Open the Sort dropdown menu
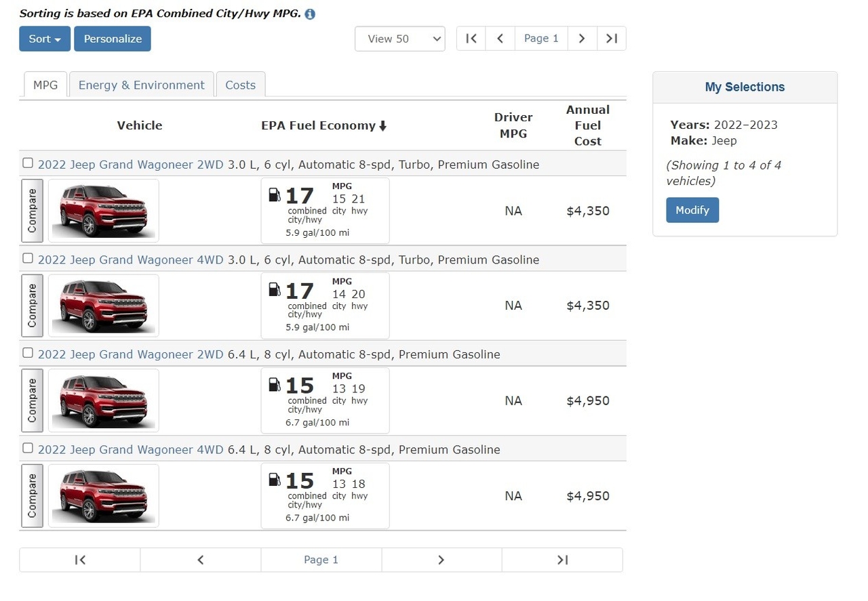Image resolution: width=868 pixels, height=601 pixels. [45, 39]
